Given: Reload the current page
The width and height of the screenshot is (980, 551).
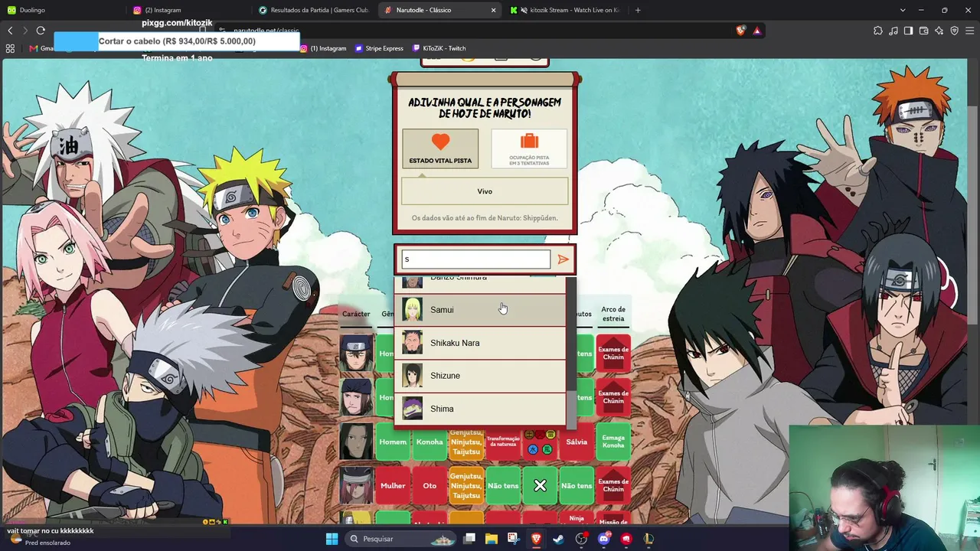Looking at the screenshot, I should tap(41, 31).
